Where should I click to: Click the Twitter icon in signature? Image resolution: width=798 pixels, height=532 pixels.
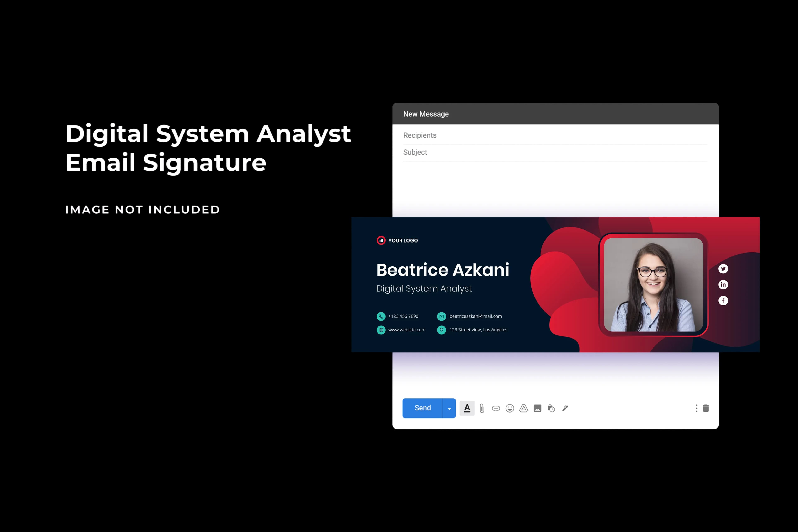[723, 269]
